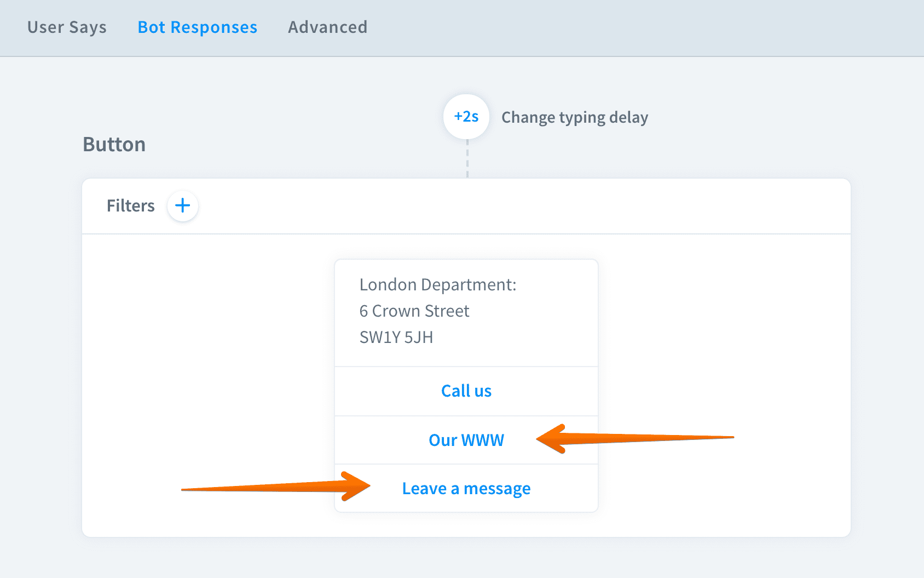This screenshot has width=924, height=578.
Task: Add a filter with the plus icon
Action: [x=182, y=206]
